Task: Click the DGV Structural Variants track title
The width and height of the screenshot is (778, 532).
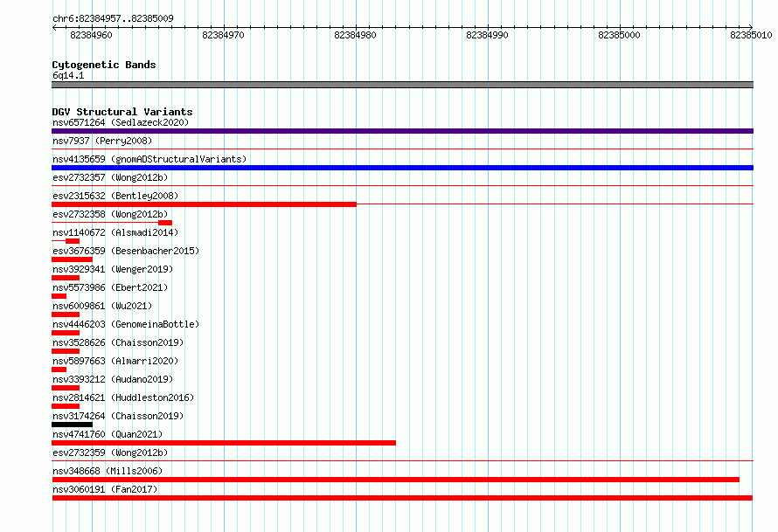Action: tap(122, 112)
